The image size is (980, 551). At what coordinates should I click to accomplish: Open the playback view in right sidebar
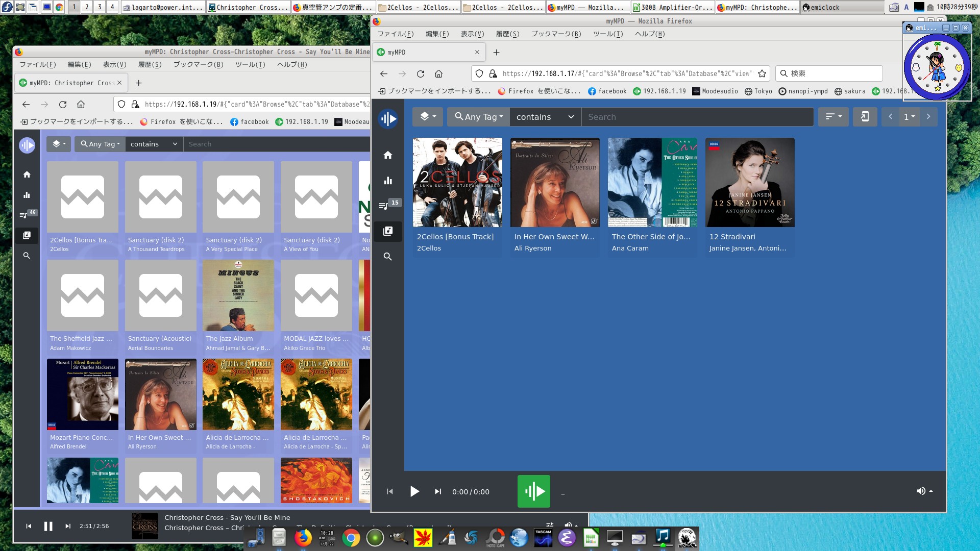(388, 181)
